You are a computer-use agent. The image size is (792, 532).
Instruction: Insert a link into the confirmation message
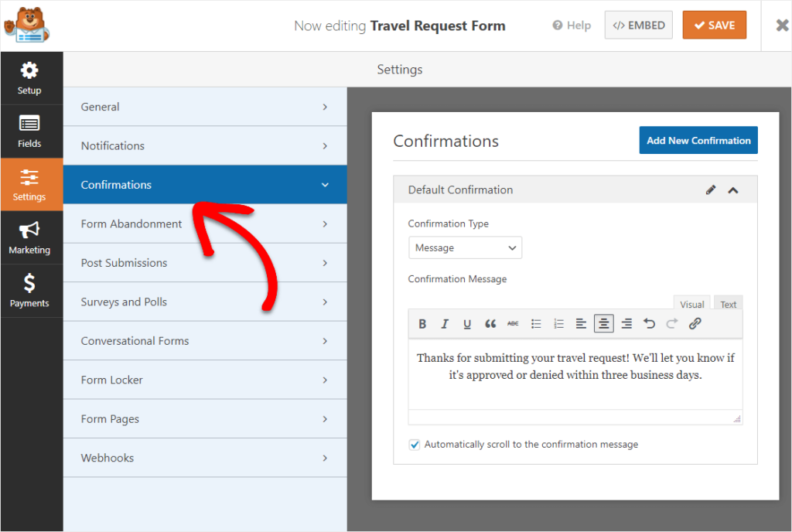point(695,323)
